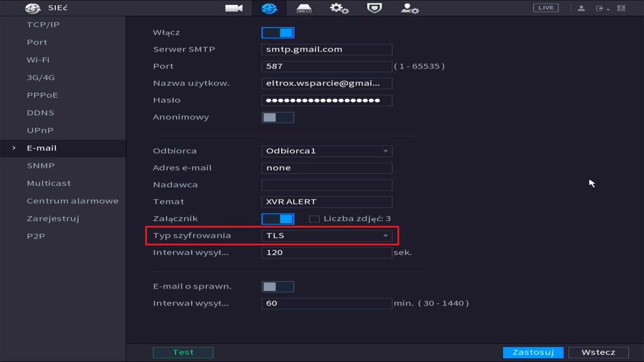Open the Odbiorca dropdown

pos(326,151)
